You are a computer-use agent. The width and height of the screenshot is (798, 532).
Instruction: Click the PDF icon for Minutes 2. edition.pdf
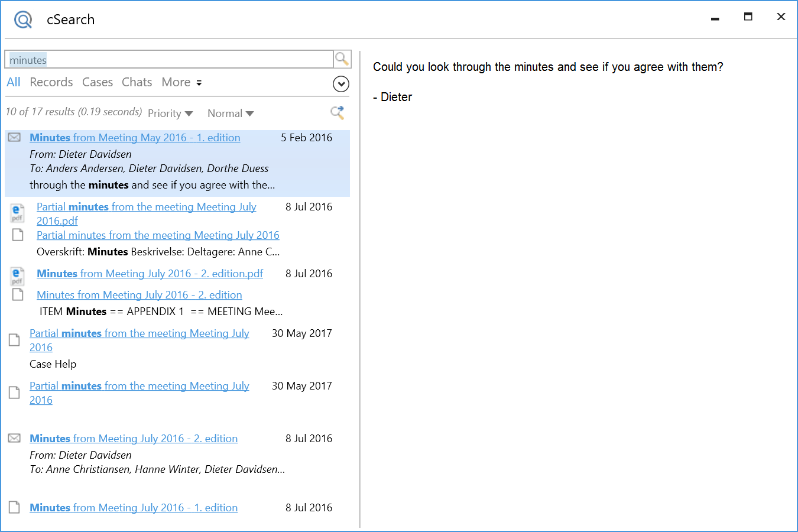(x=18, y=276)
